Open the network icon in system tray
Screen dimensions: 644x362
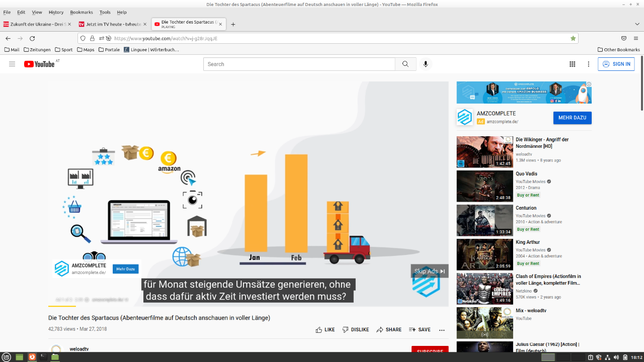[607, 357]
